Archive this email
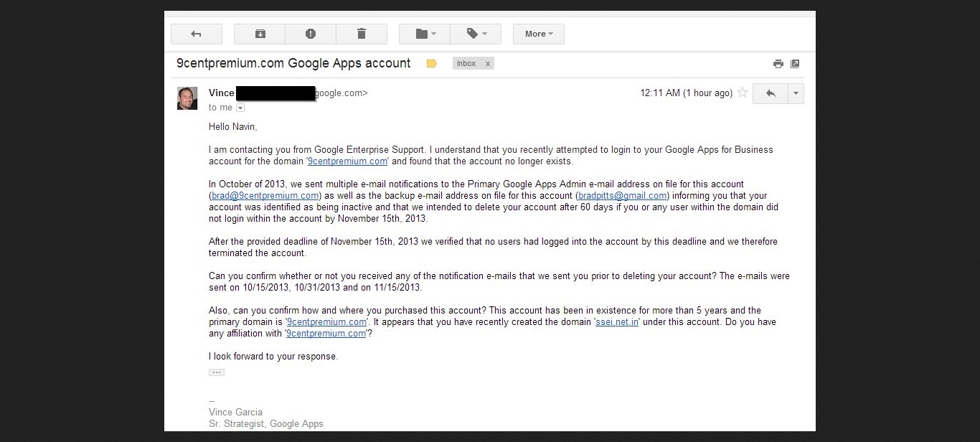The width and height of the screenshot is (980, 442). [x=260, y=34]
